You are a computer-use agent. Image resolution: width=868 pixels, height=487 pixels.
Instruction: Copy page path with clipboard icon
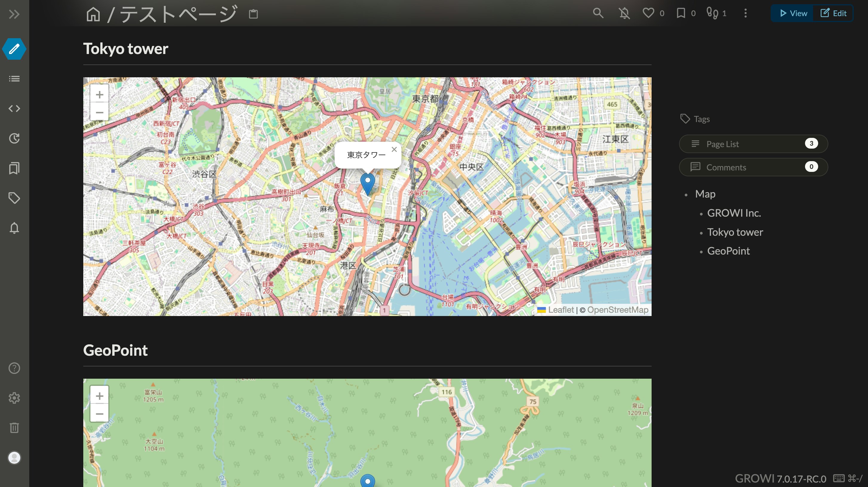(253, 14)
